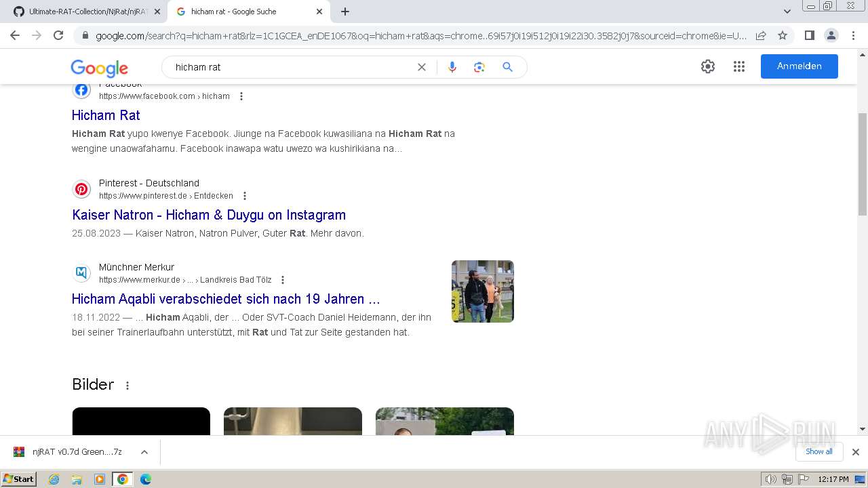Click the Google logo
The width and height of the screenshot is (868, 488).
(99, 68)
